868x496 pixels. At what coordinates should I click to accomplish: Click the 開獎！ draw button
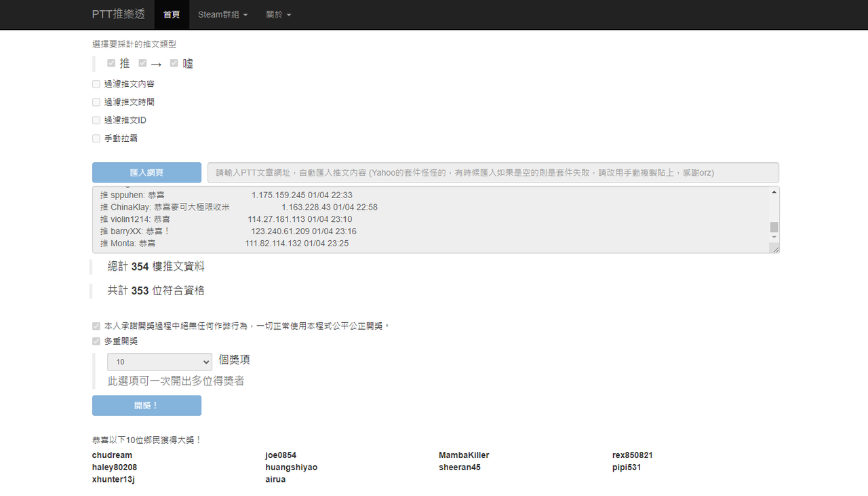146,406
